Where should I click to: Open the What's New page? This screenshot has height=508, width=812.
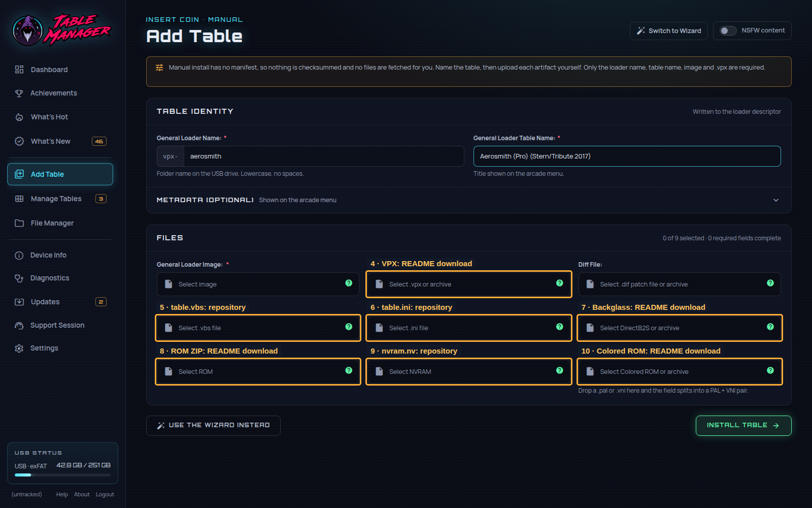point(60,141)
